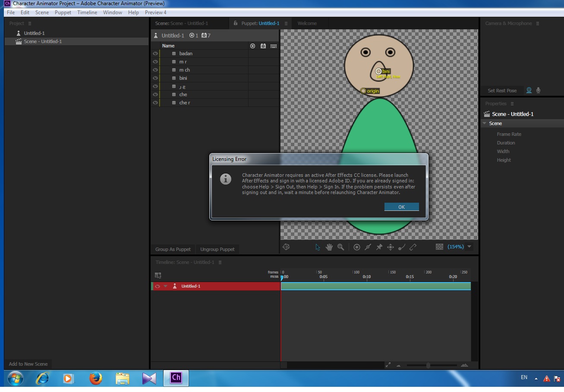Open Firefox from the taskbar
This screenshot has width=564, height=392.
click(x=95, y=378)
